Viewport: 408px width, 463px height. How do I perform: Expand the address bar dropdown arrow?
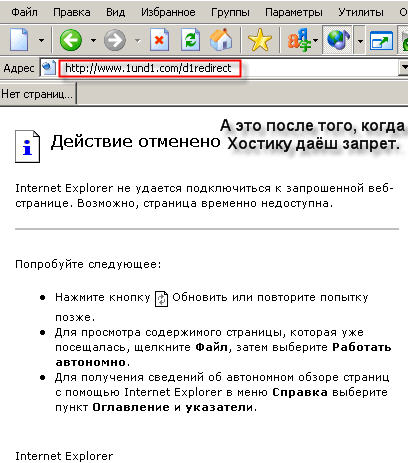point(404,68)
